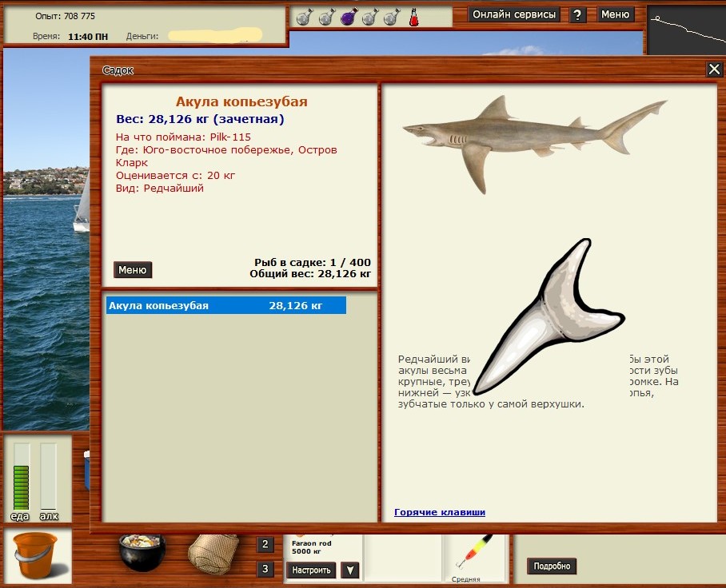
Task: Switch to rod slot 2
Action: (x=265, y=545)
